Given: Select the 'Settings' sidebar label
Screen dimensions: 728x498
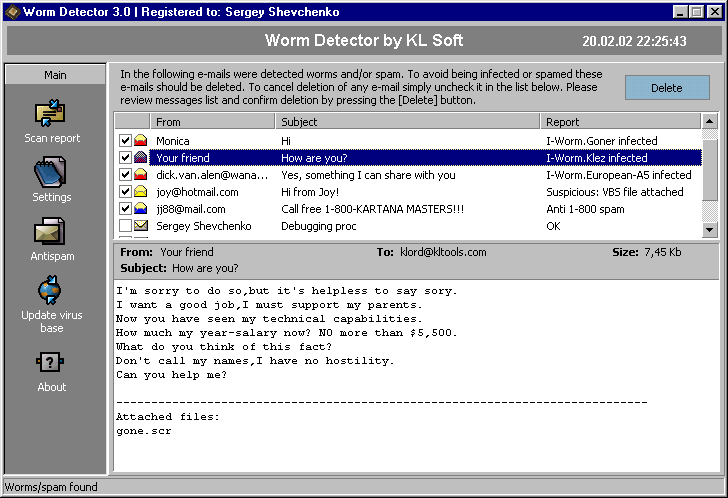Looking at the screenshot, I should point(52,197).
